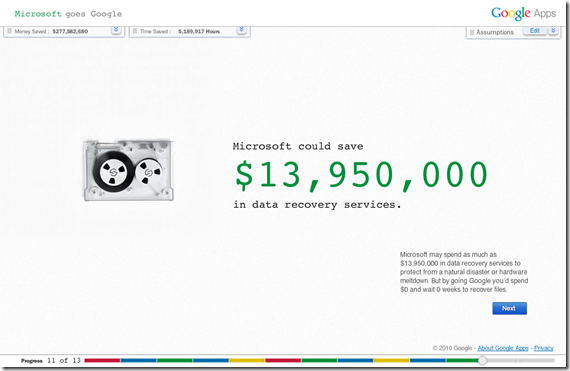Click the progress slider handle

482,360
